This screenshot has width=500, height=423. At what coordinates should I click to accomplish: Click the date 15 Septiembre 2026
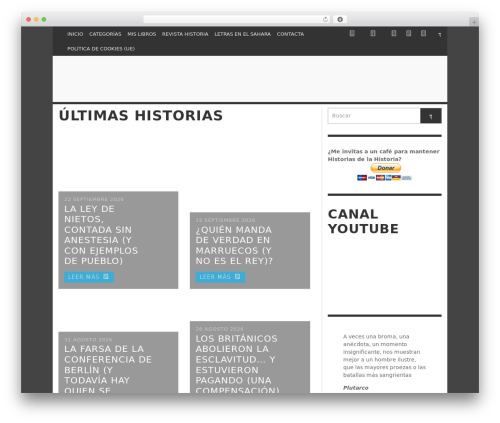coord(225,220)
